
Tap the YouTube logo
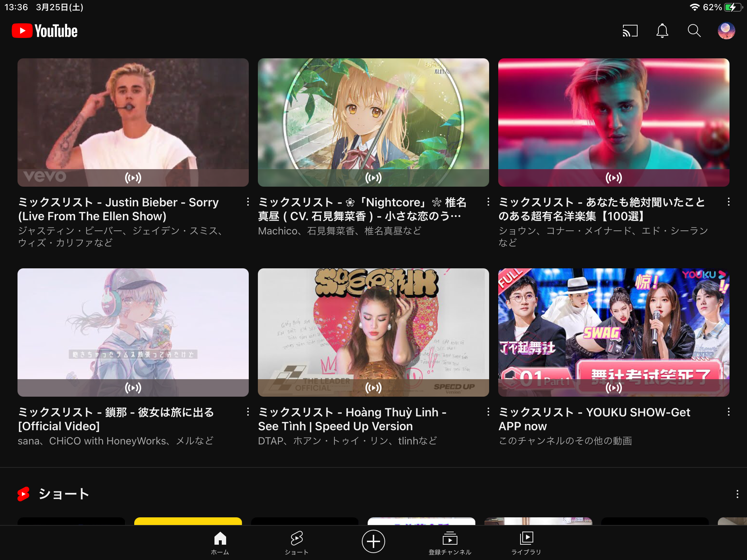point(44,31)
